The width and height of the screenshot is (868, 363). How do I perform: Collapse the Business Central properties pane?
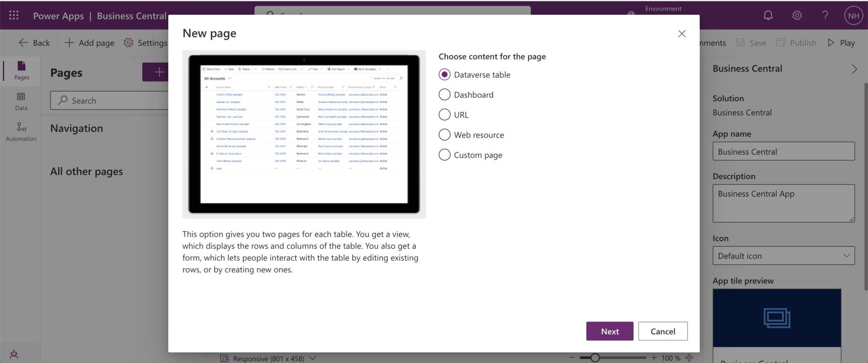(x=854, y=69)
